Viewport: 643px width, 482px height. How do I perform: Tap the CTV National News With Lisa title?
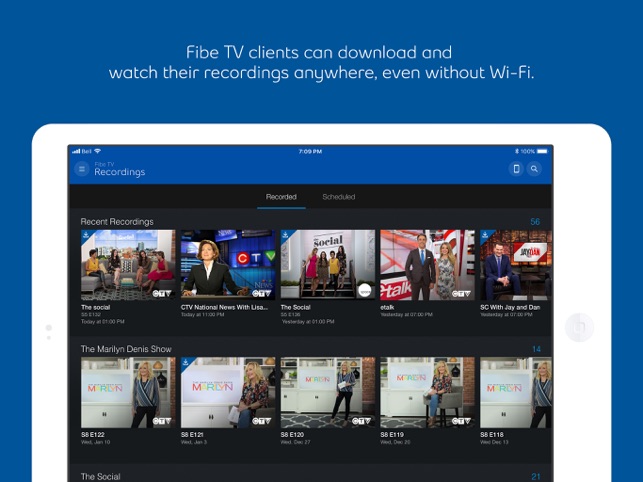coord(224,307)
